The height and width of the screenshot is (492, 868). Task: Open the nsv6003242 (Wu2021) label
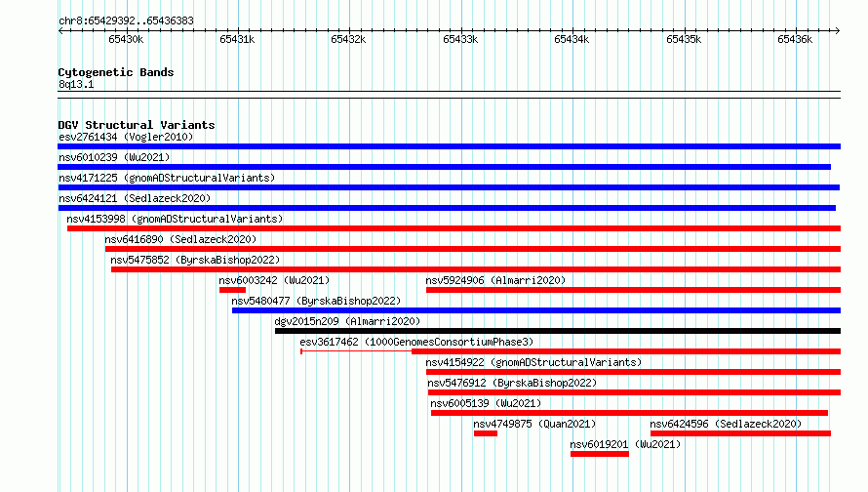(x=275, y=280)
